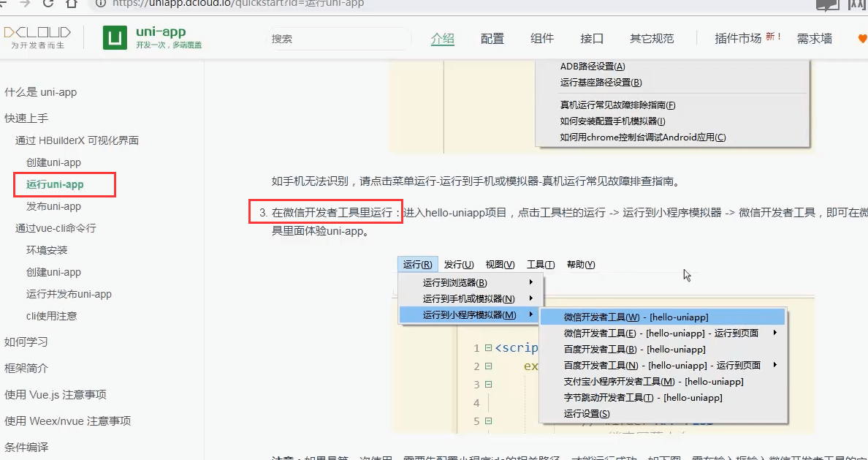Screen dimensions: 868x460
Task: Open 环境安装 in sidebar
Action: point(47,250)
